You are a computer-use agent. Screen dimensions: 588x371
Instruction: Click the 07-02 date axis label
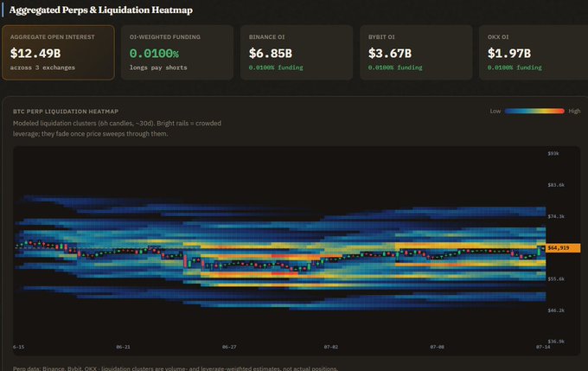(331, 347)
